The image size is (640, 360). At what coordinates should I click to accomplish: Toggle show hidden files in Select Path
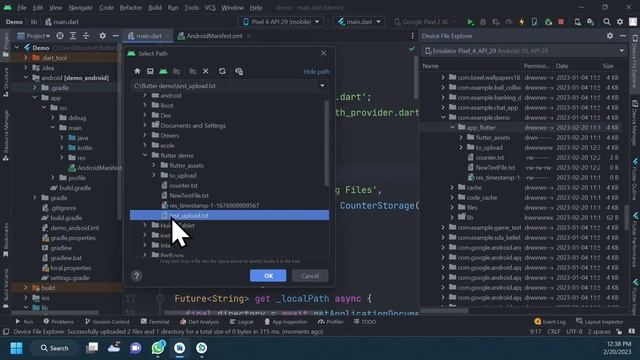tap(239, 71)
